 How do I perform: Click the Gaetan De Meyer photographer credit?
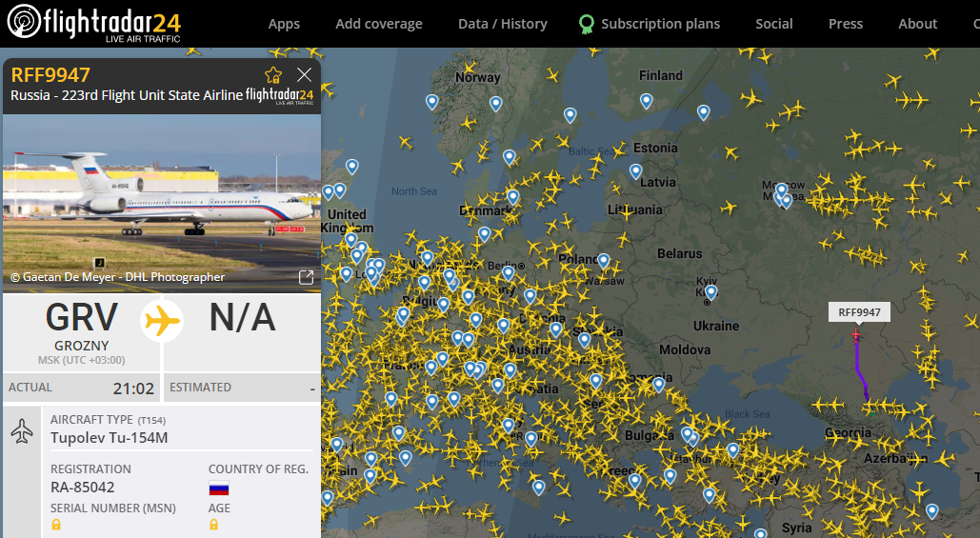click(x=117, y=277)
